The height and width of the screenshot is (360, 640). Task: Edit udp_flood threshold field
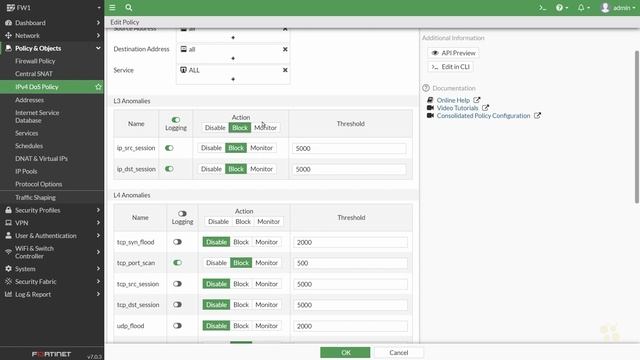pos(350,326)
